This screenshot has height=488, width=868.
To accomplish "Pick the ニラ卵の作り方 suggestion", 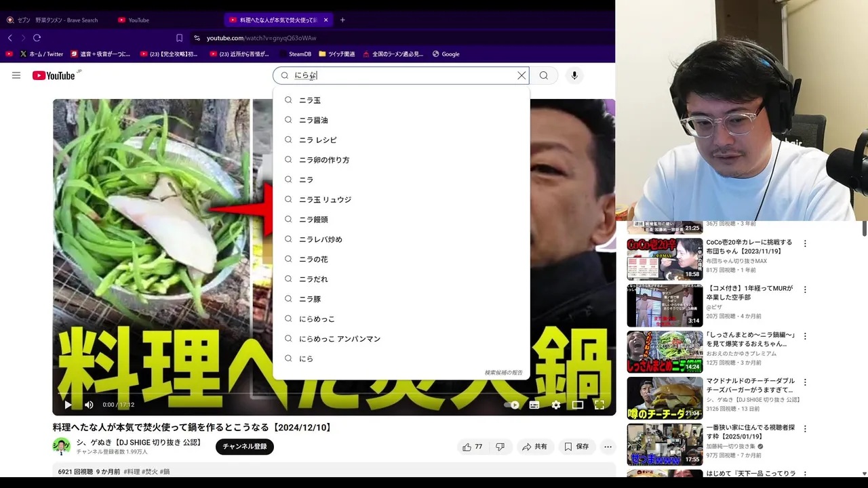I will [401, 160].
